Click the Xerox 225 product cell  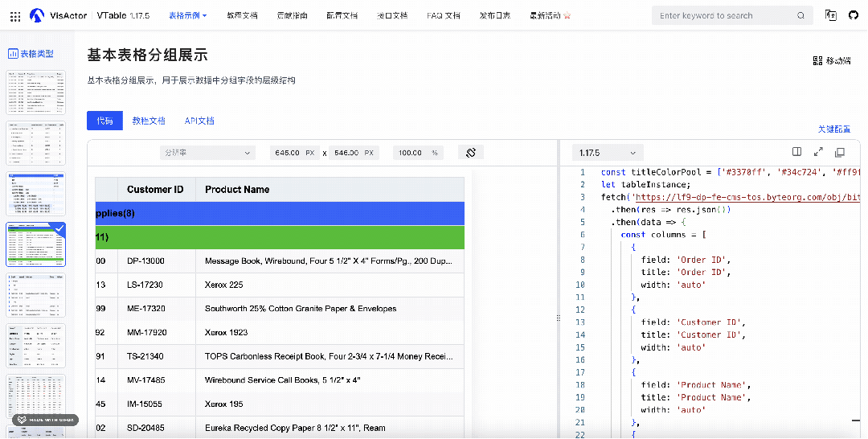330,285
